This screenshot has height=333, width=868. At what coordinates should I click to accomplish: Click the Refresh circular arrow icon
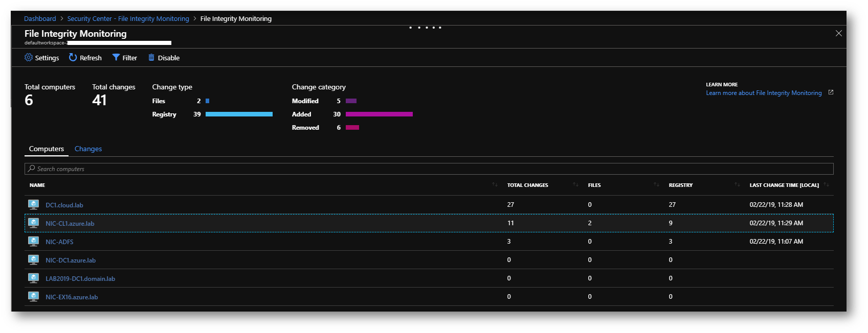73,58
